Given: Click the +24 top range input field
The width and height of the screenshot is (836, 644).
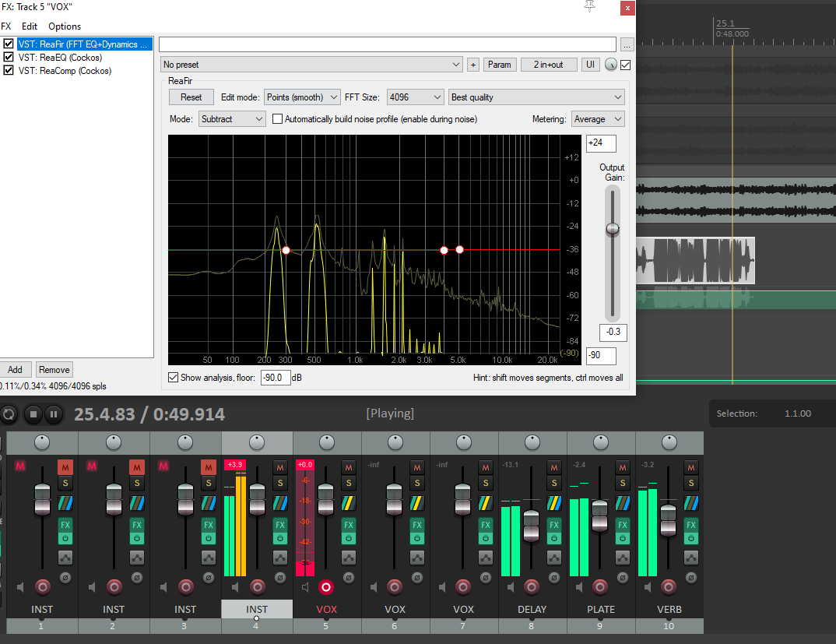Looking at the screenshot, I should [601, 143].
